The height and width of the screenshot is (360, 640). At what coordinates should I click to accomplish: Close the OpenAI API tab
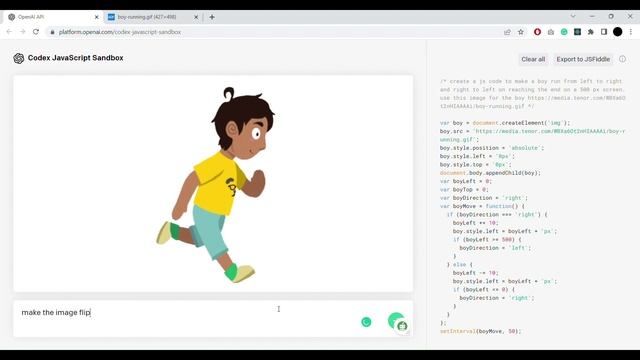click(x=97, y=17)
